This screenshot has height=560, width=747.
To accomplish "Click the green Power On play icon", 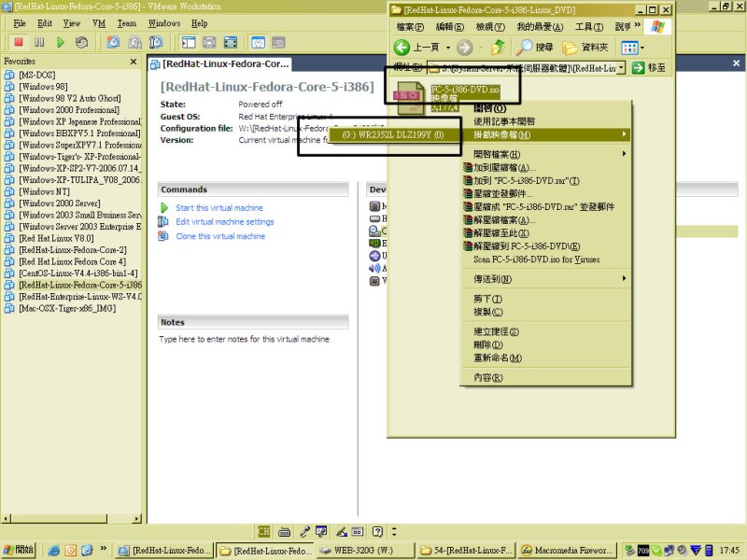I will 61,42.
